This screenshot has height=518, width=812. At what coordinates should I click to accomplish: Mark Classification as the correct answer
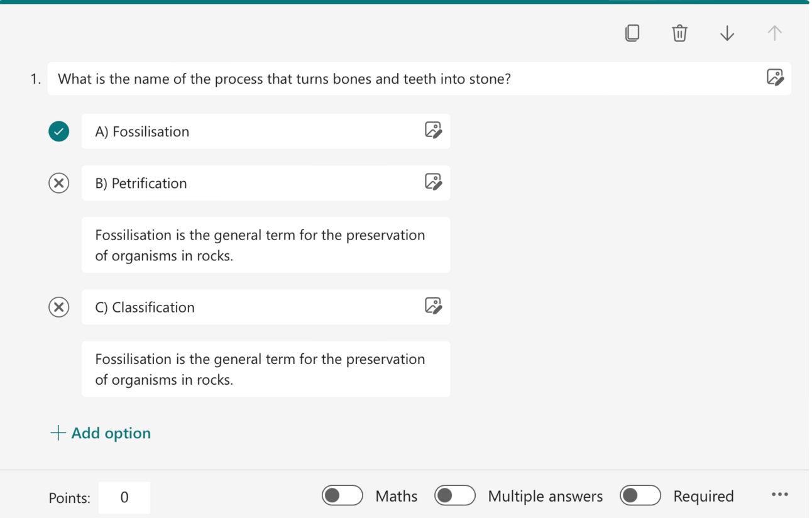click(59, 307)
